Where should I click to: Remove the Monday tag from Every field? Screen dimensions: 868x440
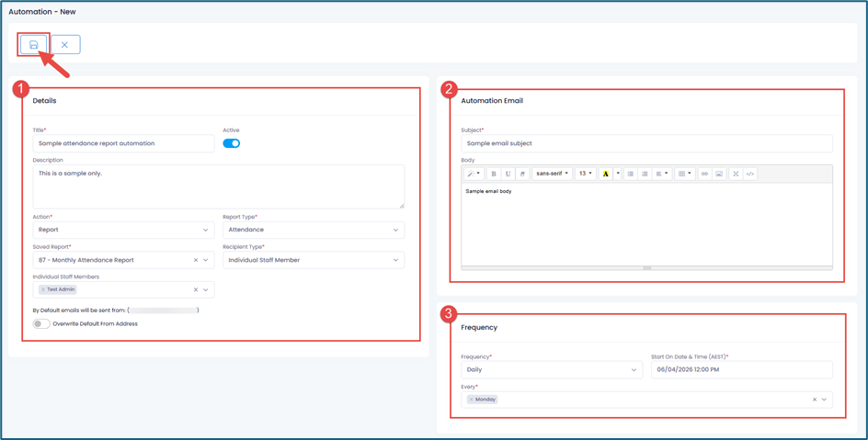pyautogui.click(x=472, y=400)
